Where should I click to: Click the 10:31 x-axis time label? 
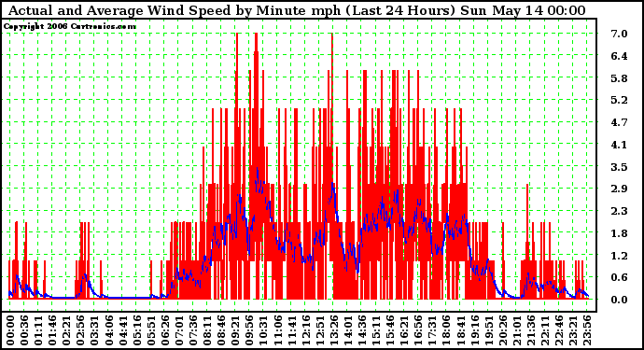click(263, 330)
